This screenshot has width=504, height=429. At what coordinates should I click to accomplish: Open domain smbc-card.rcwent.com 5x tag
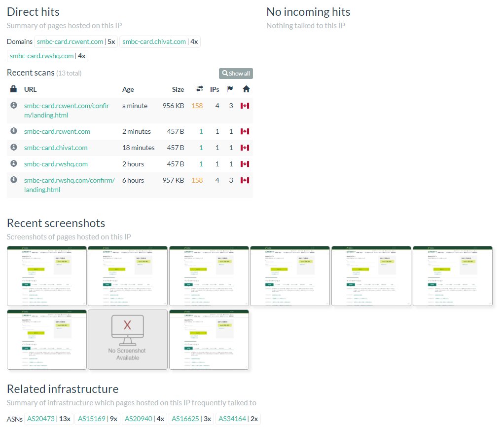(76, 41)
